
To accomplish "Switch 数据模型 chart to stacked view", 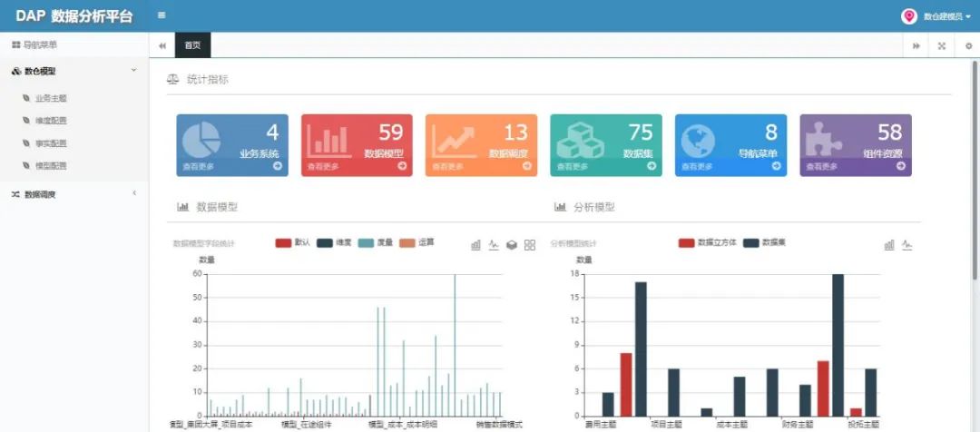I will [512, 245].
